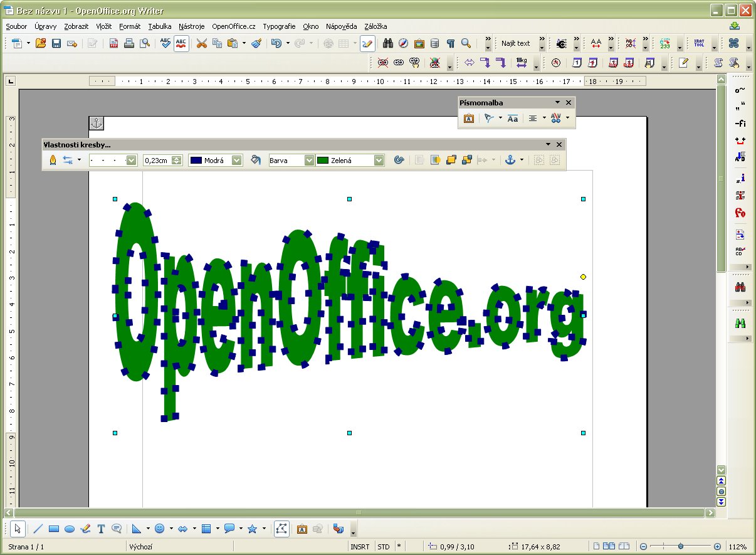Click the anchor marker on the page

97,124
